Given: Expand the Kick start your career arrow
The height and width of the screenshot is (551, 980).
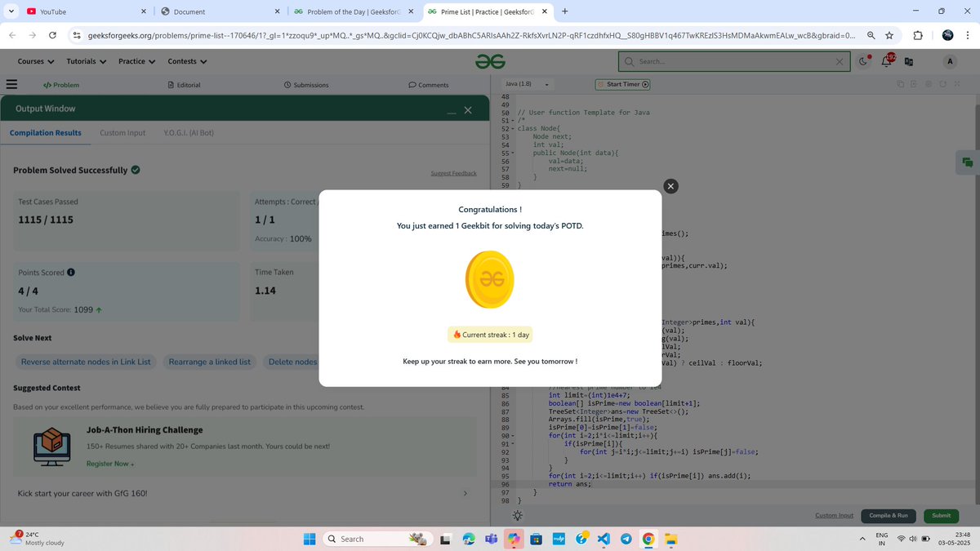Looking at the screenshot, I should tap(465, 494).
